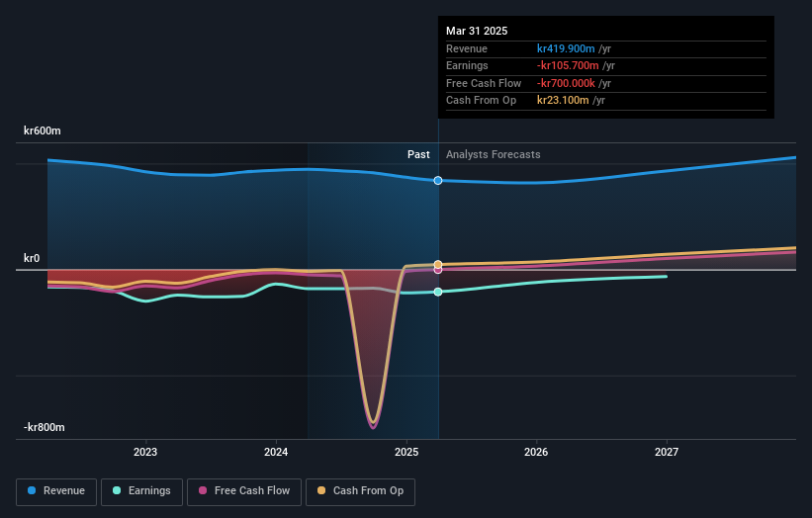Click the Earnings row label in tooltip
This screenshot has width=812, height=518.
[467, 65]
